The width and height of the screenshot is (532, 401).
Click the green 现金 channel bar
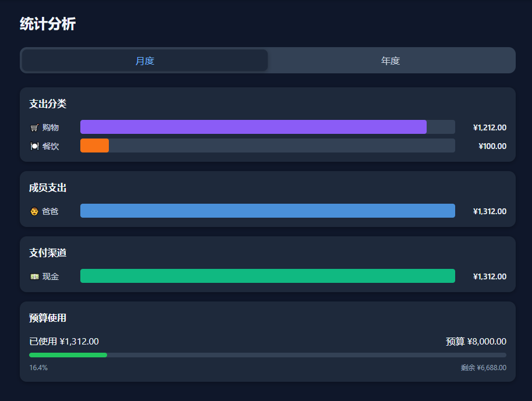coord(267,276)
